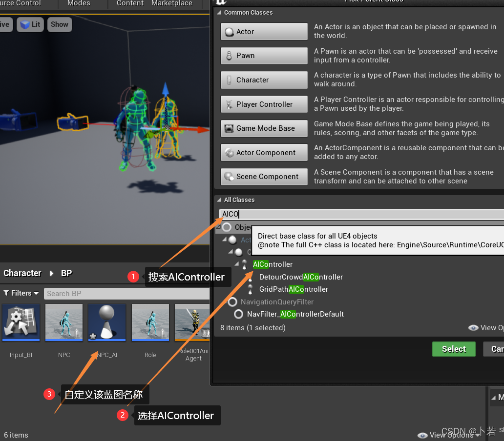504x441 pixels.
Task: Choose the Scene Component class
Action: click(264, 177)
